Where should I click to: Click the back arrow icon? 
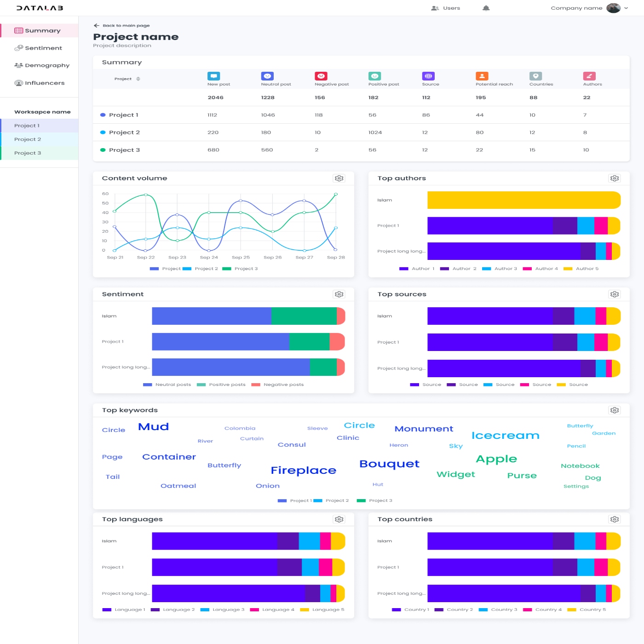(x=96, y=25)
